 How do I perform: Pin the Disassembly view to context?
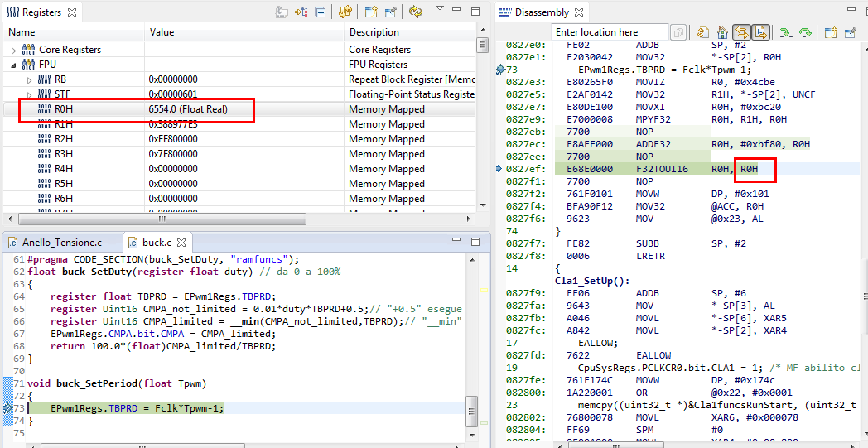pyautogui.click(x=851, y=32)
